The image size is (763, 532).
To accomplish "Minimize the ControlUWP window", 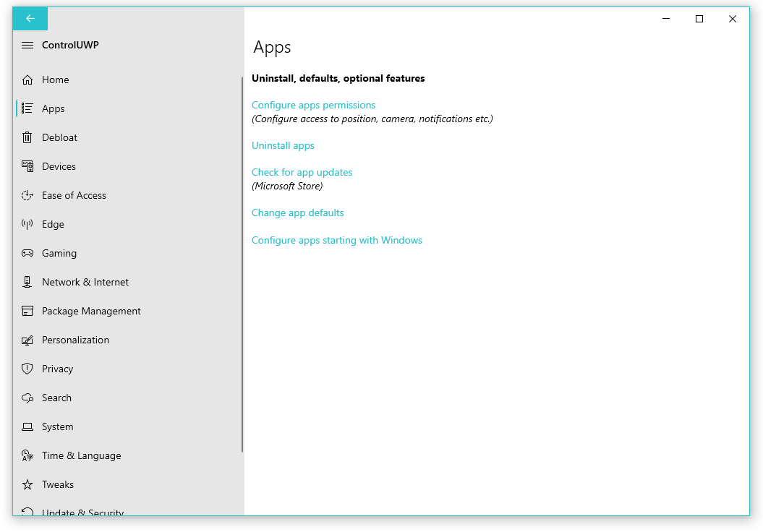I will click(x=666, y=19).
